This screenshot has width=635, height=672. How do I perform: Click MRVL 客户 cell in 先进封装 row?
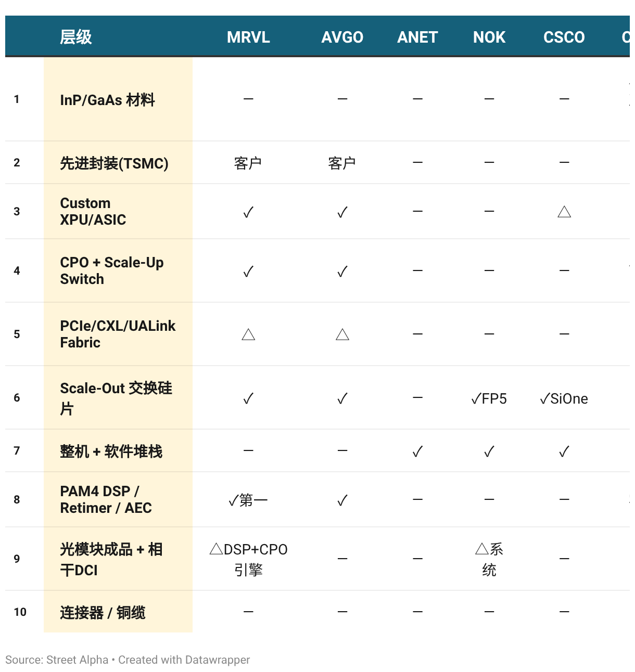click(x=248, y=163)
